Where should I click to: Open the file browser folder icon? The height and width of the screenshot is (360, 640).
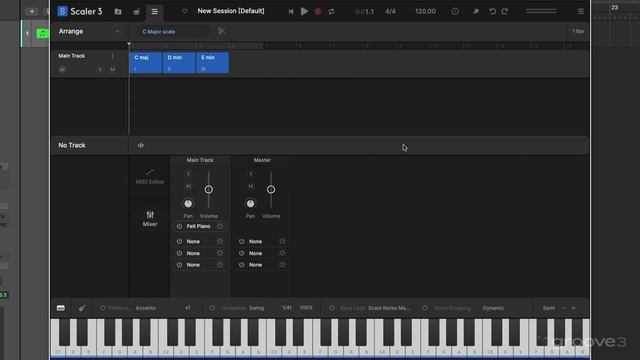(118, 11)
